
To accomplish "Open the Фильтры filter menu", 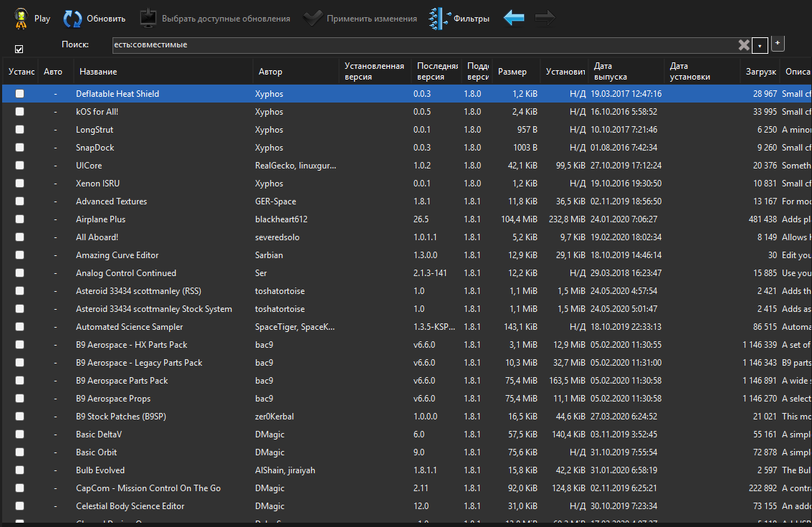I will tap(459, 19).
